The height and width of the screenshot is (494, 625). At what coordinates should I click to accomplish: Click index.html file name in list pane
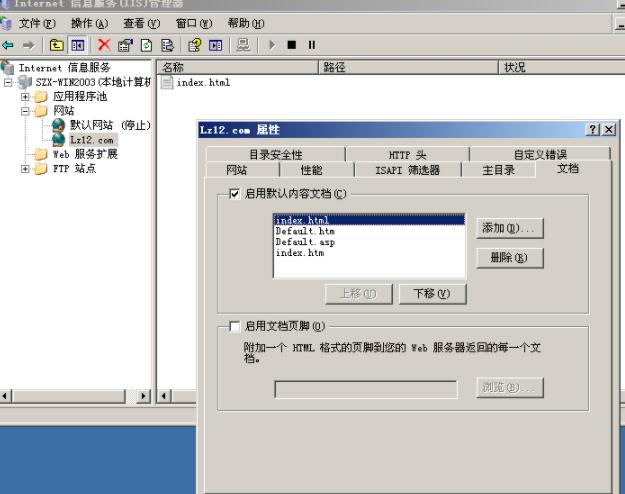pos(203,83)
